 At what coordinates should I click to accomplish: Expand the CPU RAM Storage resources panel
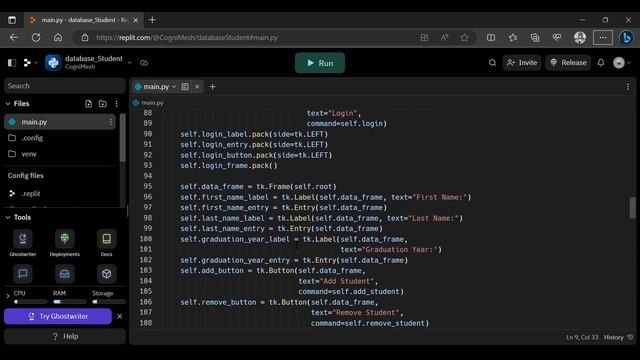pos(7,296)
